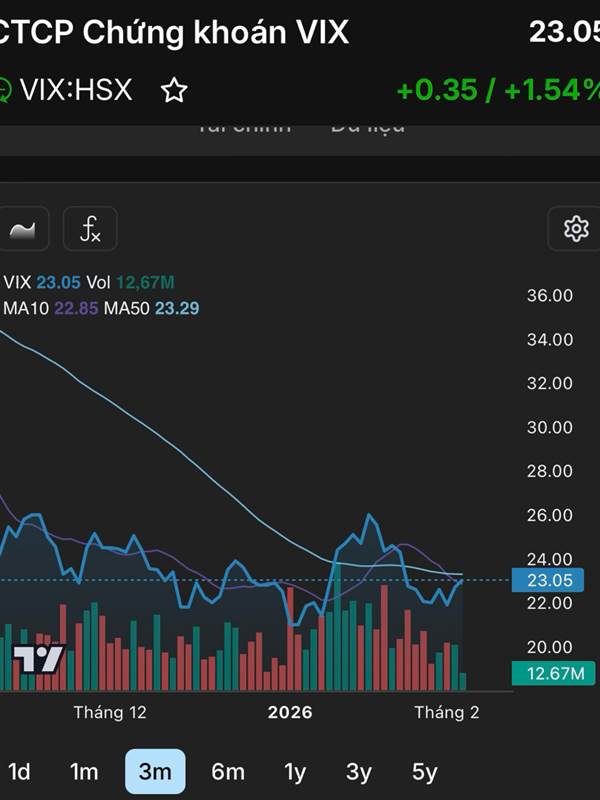Click the MA50 23.29 indicator label
Viewport: 600px width, 800px height.
[151, 308]
